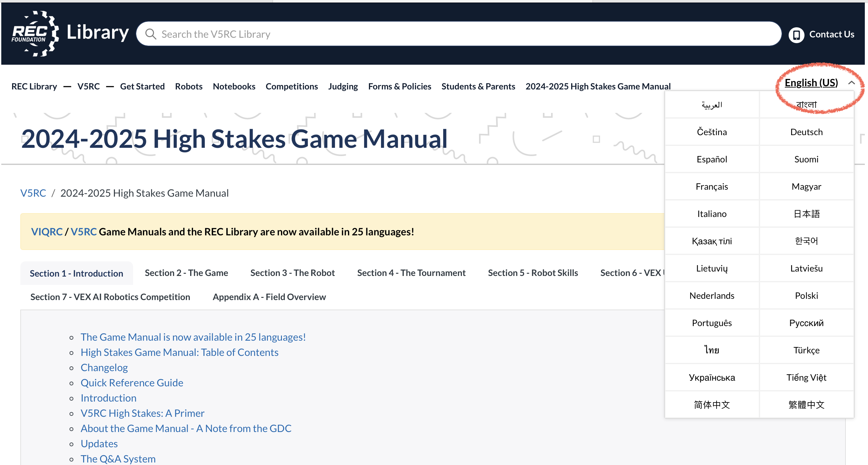868x465 pixels.
Task: Select Türkçe language option
Action: click(x=806, y=350)
